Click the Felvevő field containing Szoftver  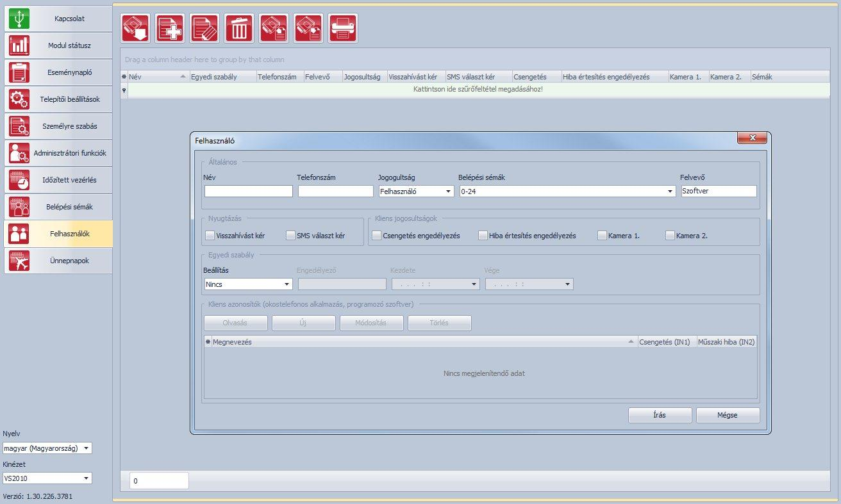pyautogui.click(x=719, y=191)
